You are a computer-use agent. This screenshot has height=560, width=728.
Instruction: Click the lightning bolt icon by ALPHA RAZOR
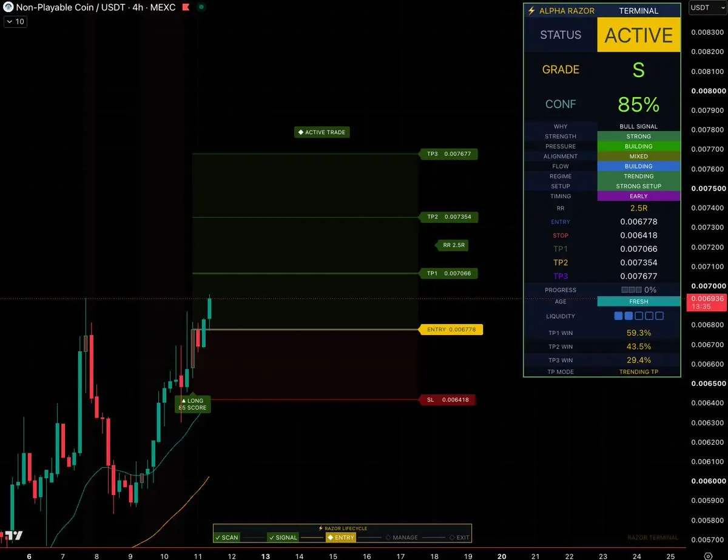pyautogui.click(x=532, y=11)
